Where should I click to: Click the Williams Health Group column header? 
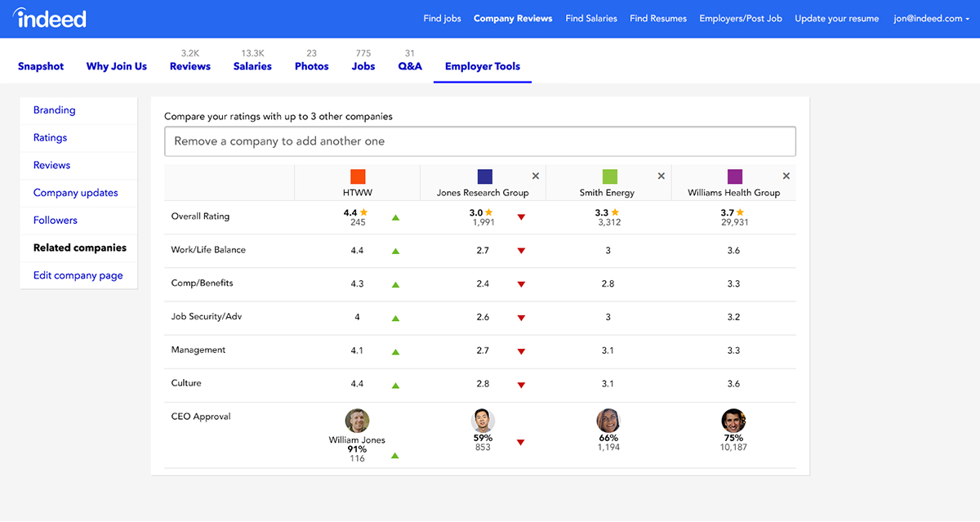733,193
